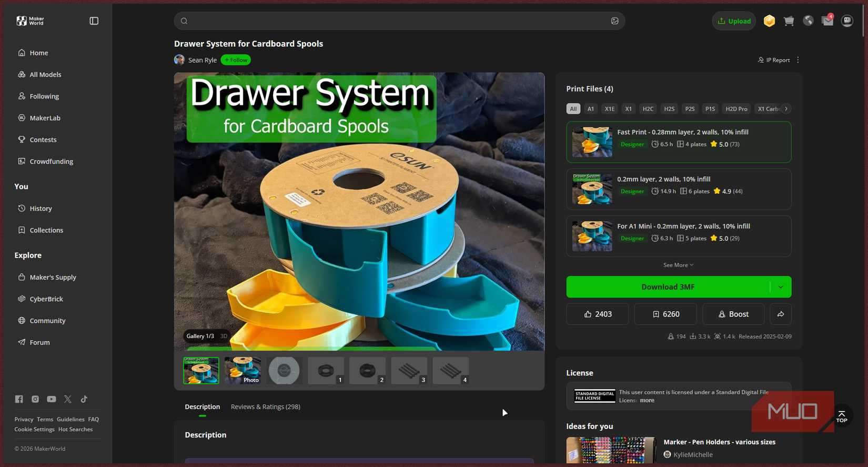868x467 pixels.
Task: Filter print files by H2D Pro
Action: (x=736, y=109)
